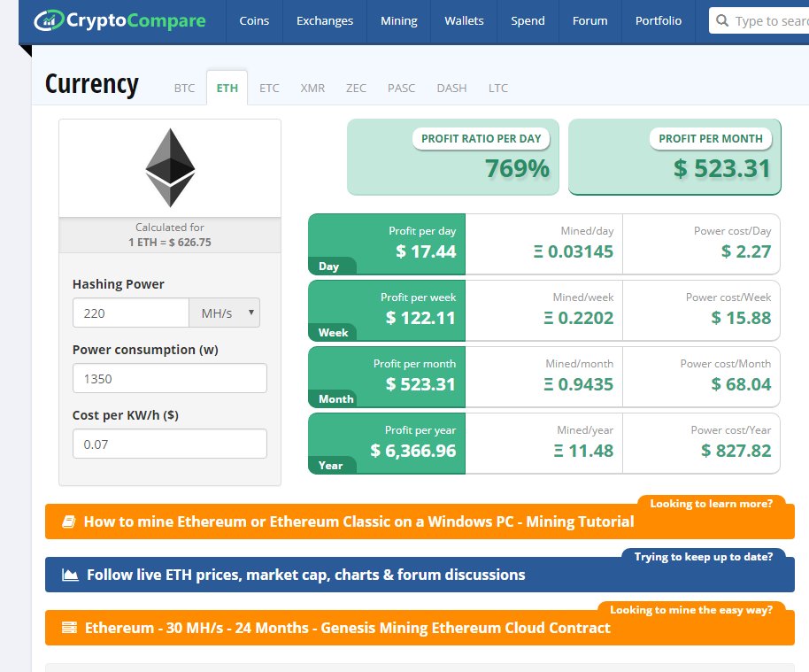Click the Profit per week $ 122.11 cell
809x672 pixels.
pyautogui.click(x=387, y=311)
